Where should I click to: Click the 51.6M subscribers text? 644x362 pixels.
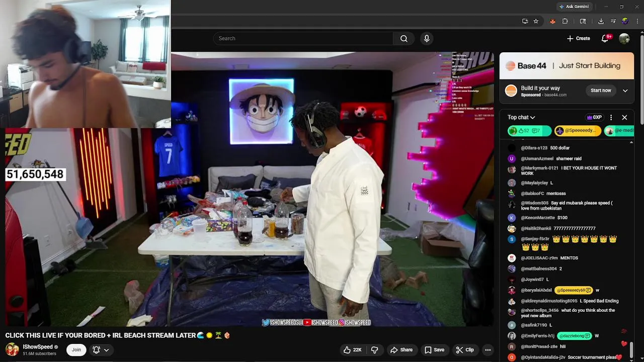click(x=39, y=354)
